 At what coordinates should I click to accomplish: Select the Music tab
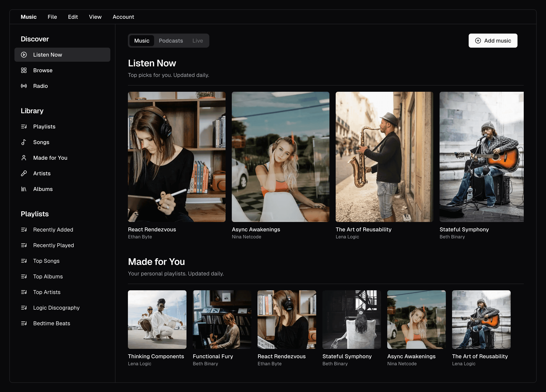pos(142,41)
